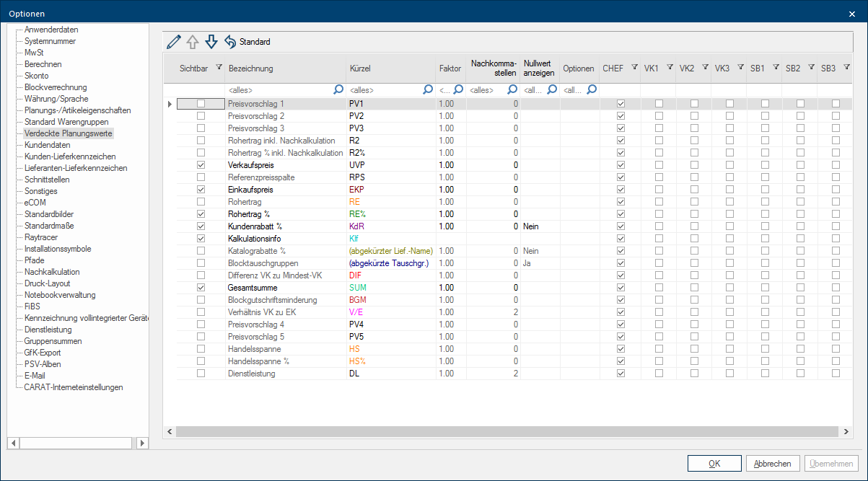This screenshot has width=868, height=481.
Task: Open Nachkalkulation in the left tree
Action: click(x=52, y=272)
